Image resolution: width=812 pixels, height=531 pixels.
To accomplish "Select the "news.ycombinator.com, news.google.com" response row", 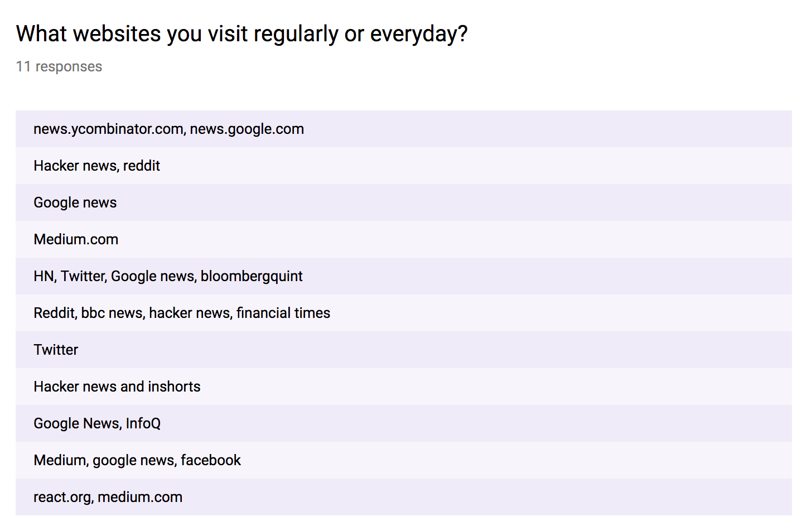I will coord(168,129).
